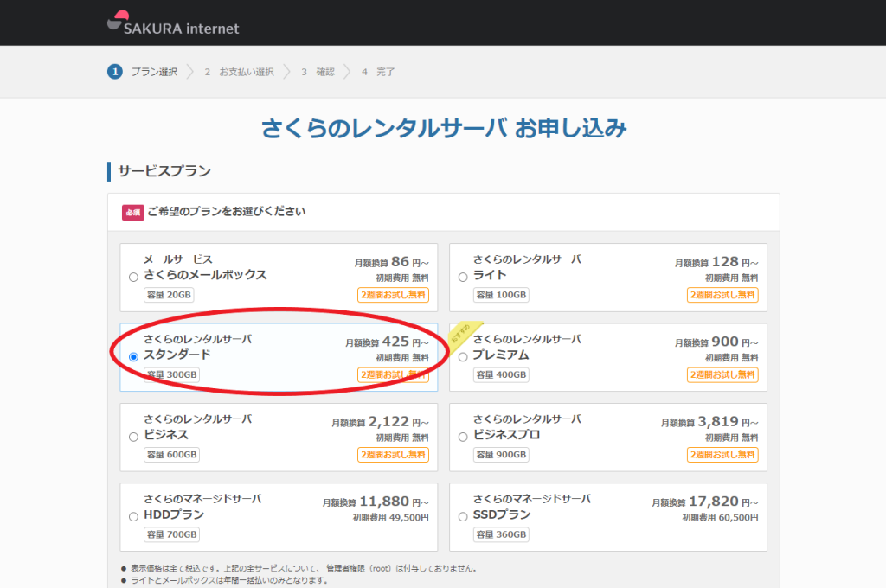Click step 3 確認

tap(318, 72)
